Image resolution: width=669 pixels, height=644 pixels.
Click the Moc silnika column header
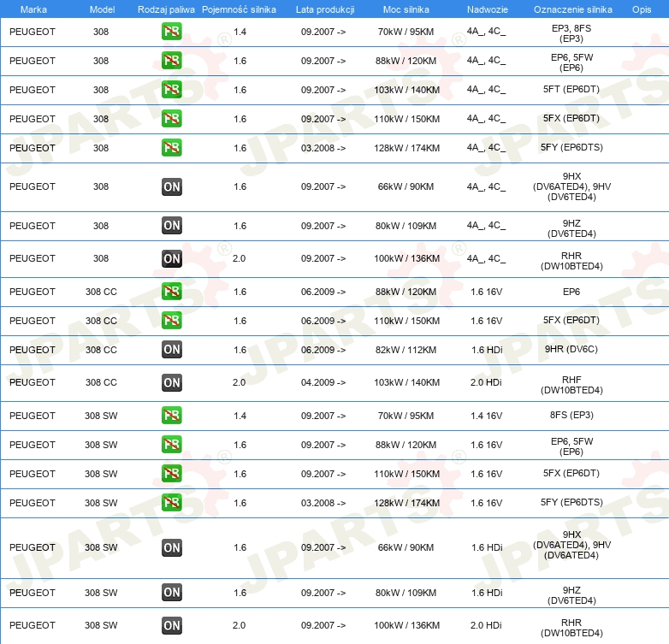(x=406, y=9)
